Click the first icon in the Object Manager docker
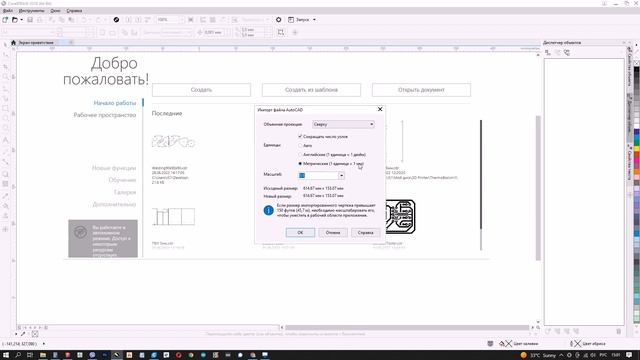Image resolution: width=640 pixels, height=360 pixels. tap(548, 53)
